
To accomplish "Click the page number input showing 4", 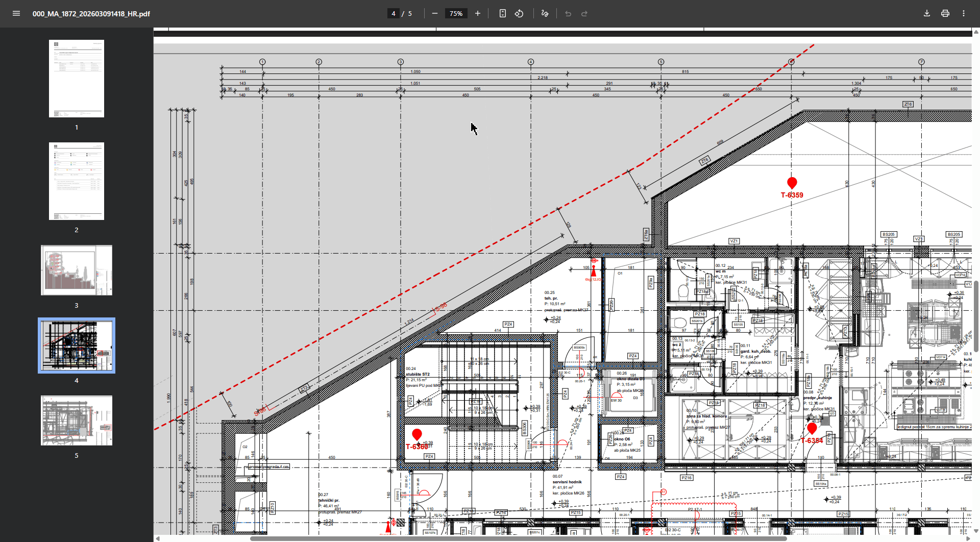I will point(393,13).
